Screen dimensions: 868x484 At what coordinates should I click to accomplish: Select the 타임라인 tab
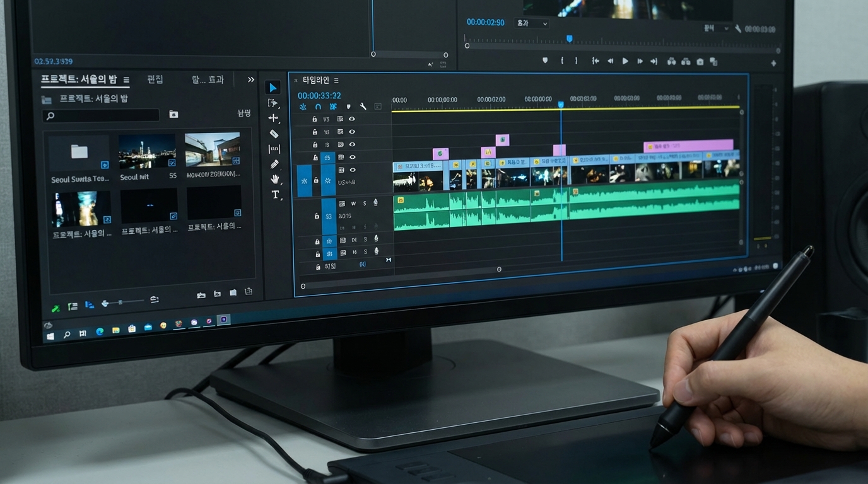[315, 80]
